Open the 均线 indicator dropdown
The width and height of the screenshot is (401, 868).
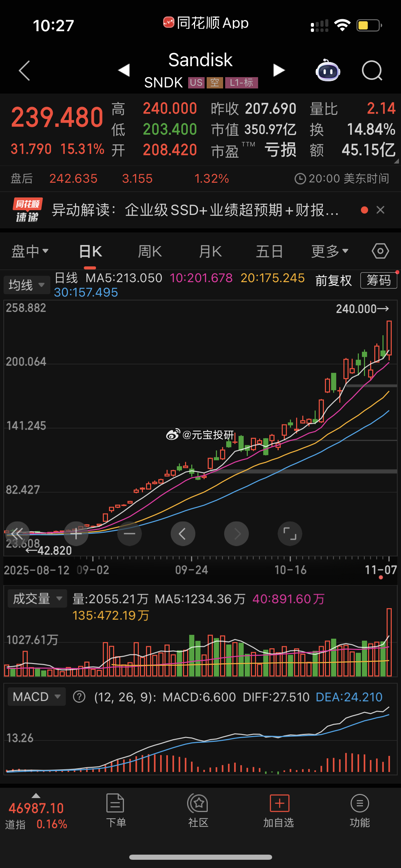pos(27,285)
